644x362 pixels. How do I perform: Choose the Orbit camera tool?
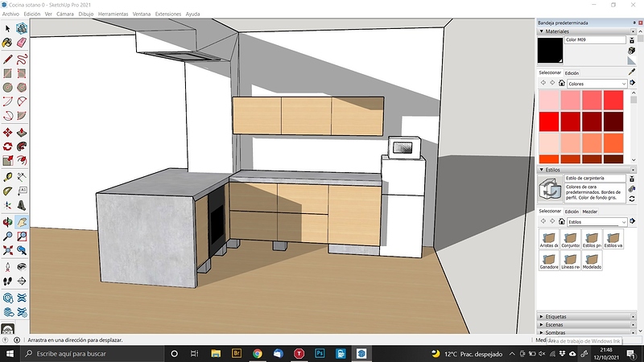coord(7,221)
